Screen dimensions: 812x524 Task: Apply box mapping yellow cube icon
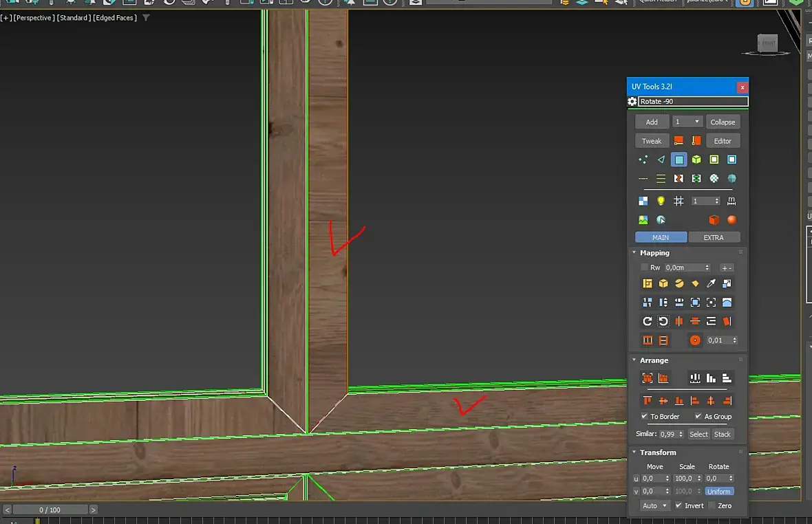click(663, 283)
